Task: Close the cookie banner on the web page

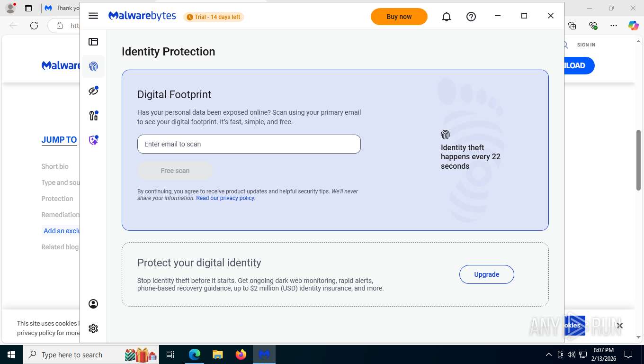Action: pyautogui.click(x=620, y=326)
